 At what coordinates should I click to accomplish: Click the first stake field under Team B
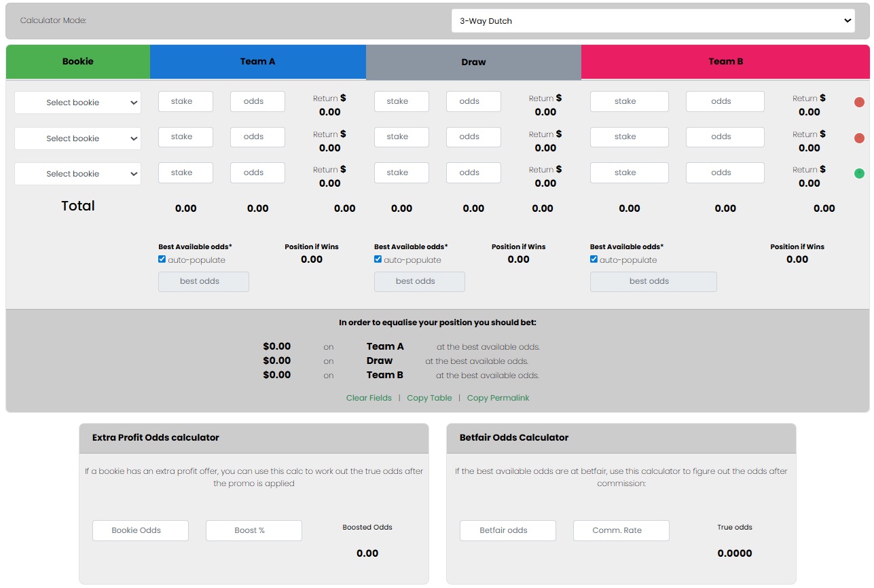(629, 101)
